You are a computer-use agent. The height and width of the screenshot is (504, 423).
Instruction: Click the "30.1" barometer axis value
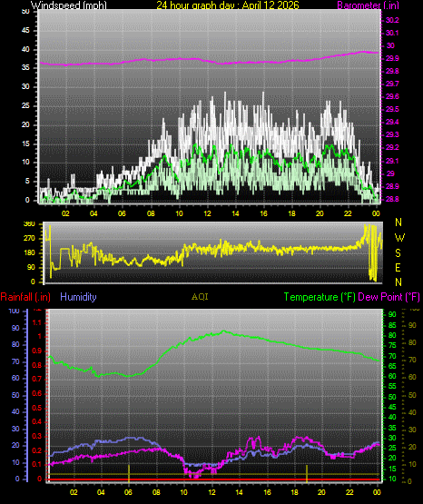(392, 33)
